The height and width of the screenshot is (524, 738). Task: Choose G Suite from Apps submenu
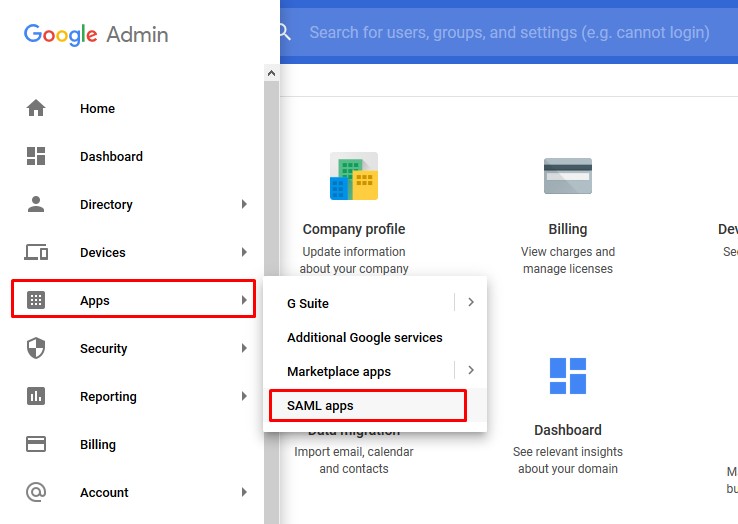[308, 304]
